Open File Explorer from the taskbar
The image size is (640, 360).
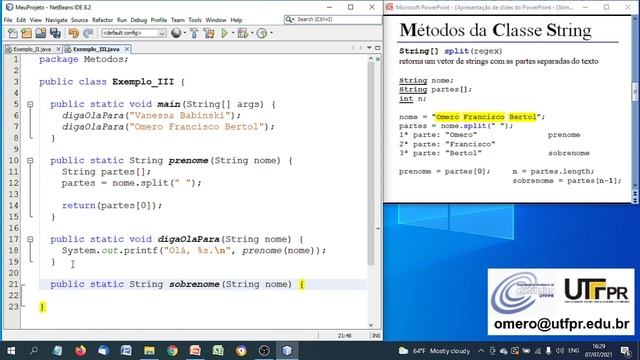click(x=149, y=351)
